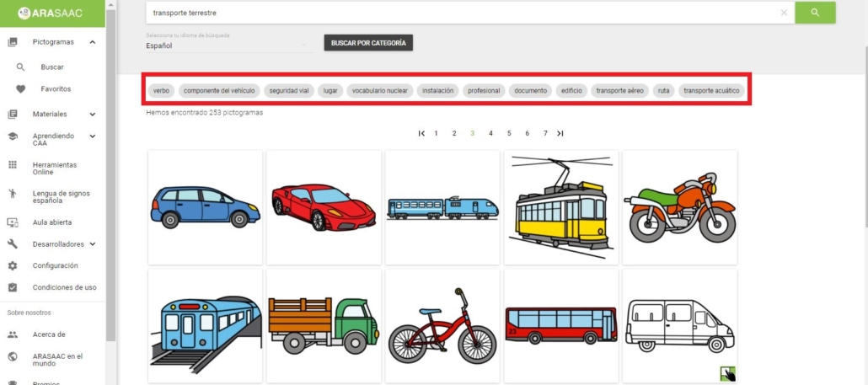Go to results page 7
The height and width of the screenshot is (385, 868).
click(545, 133)
